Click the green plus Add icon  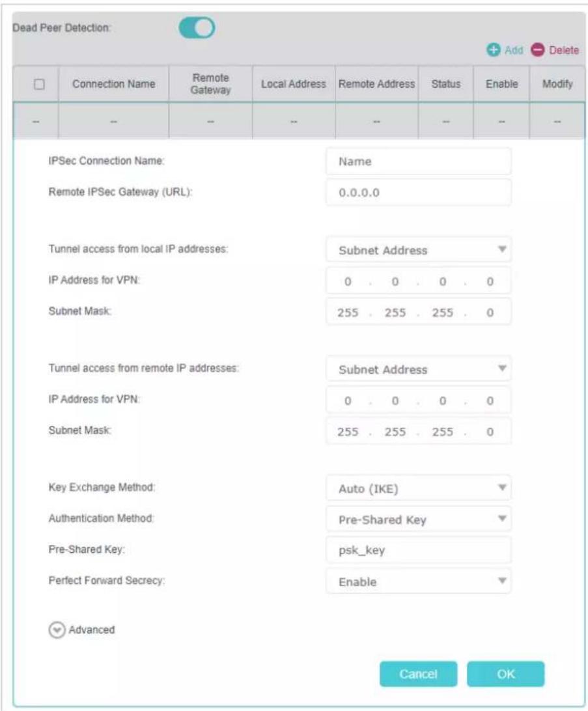click(493, 50)
